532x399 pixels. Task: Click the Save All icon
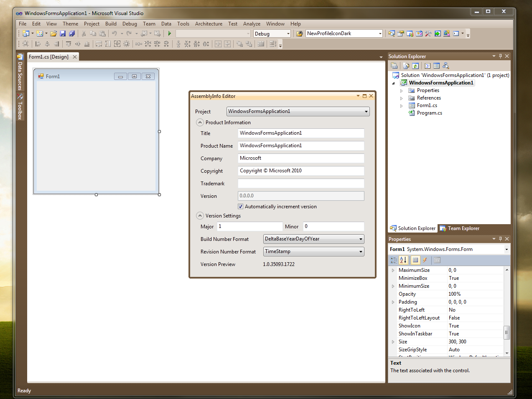click(72, 33)
